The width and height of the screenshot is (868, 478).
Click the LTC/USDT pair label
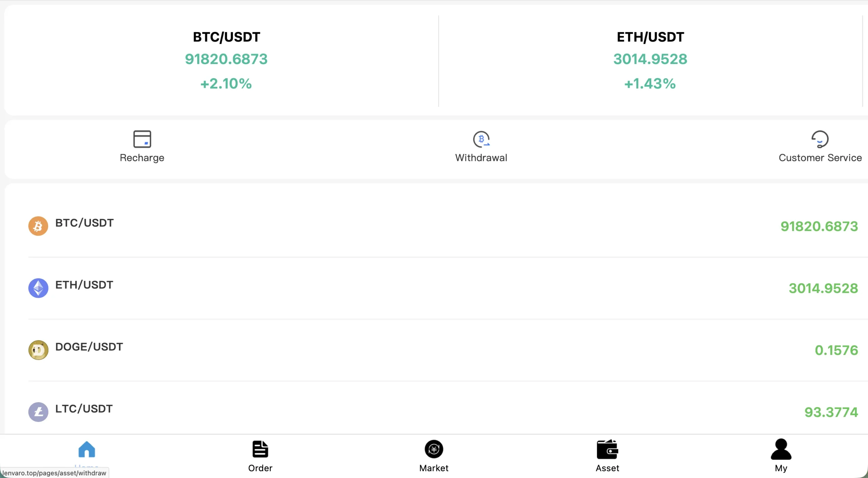(x=84, y=409)
